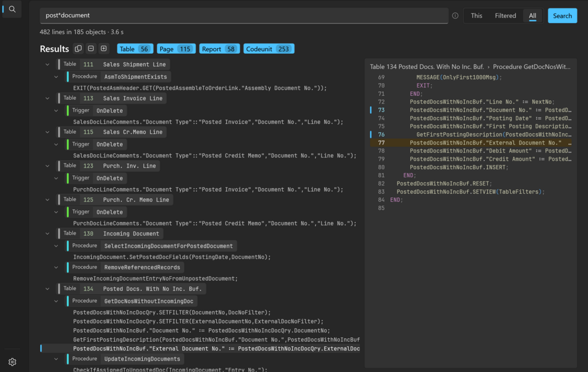Run the Search button
The height and width of the screenshot is (372, 588).
click(562, 16)
